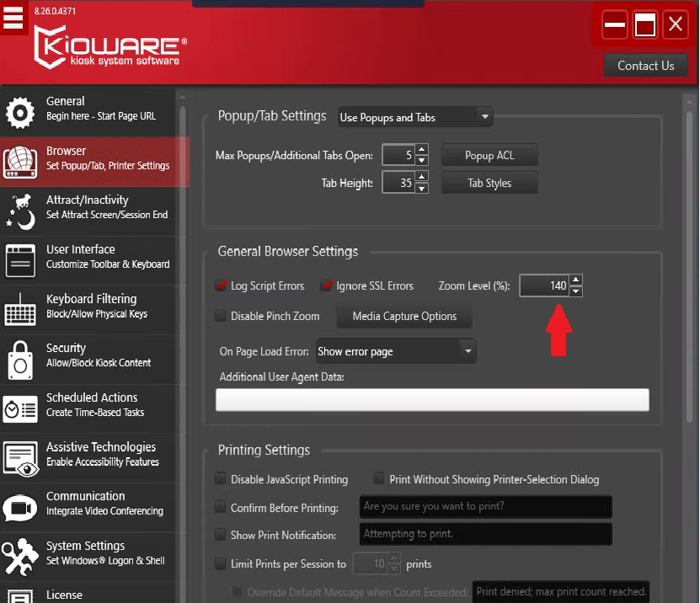Open Media Capture Options
Screen dimensions: 700x603
[404, 317]
